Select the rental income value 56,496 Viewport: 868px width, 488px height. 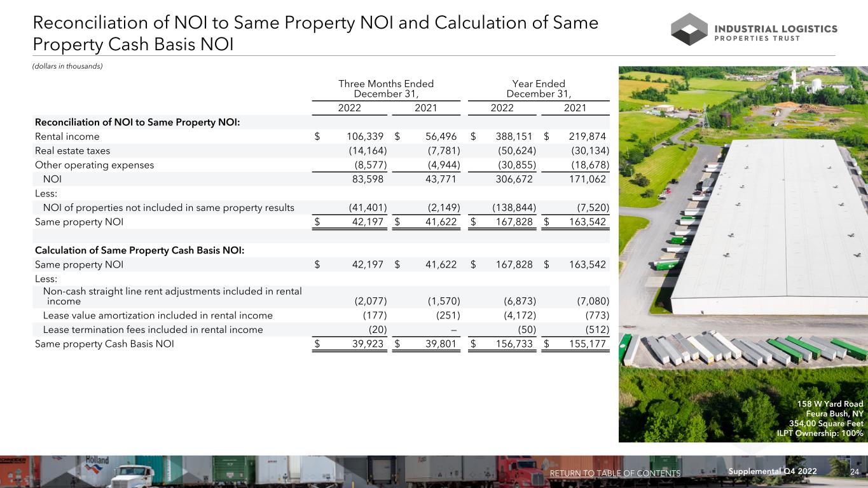coord(441,137)
